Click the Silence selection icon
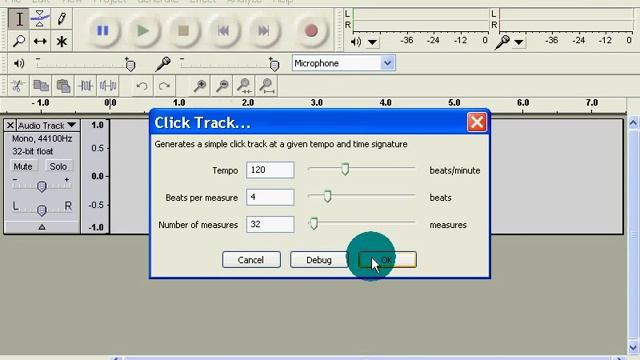 108,86
